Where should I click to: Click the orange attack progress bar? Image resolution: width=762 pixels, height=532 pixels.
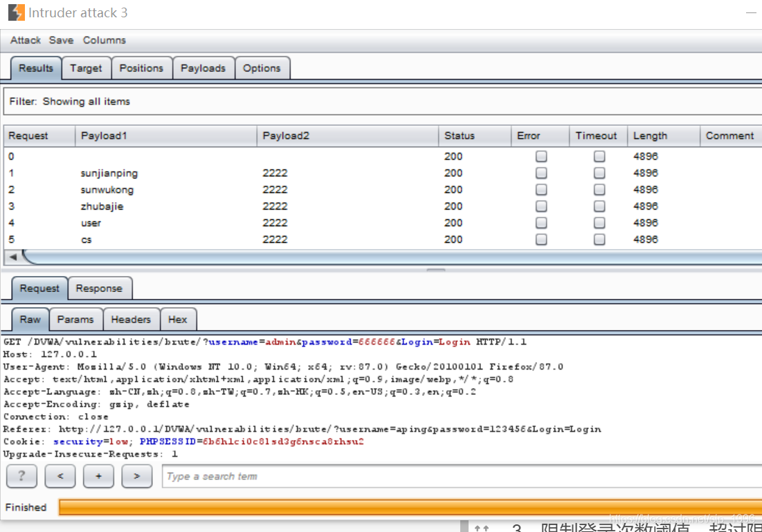click(x=410, y=506)
